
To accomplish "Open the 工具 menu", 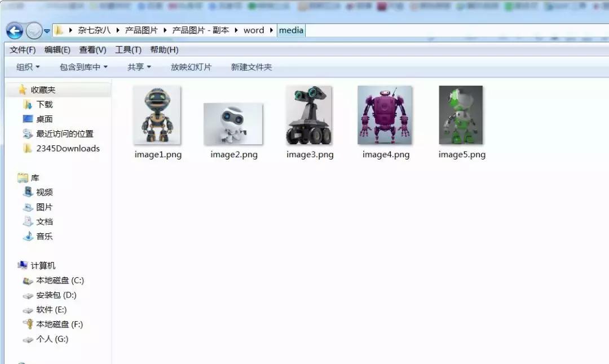I will 127,50.
